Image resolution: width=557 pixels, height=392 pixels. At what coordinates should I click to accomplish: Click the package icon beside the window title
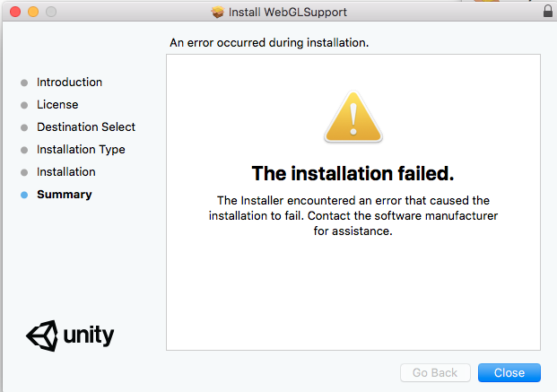(x=217, y=13)
